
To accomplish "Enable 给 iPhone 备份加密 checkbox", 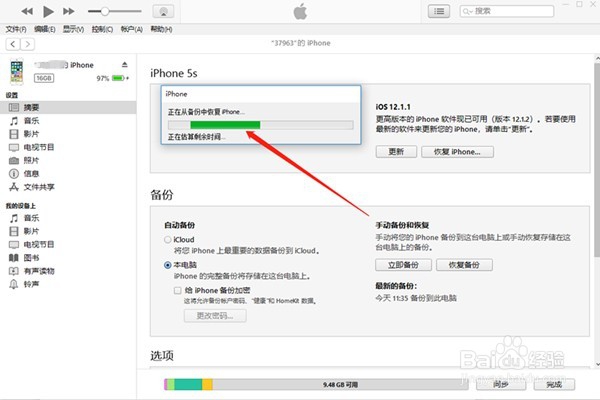I will coord(177,291).
